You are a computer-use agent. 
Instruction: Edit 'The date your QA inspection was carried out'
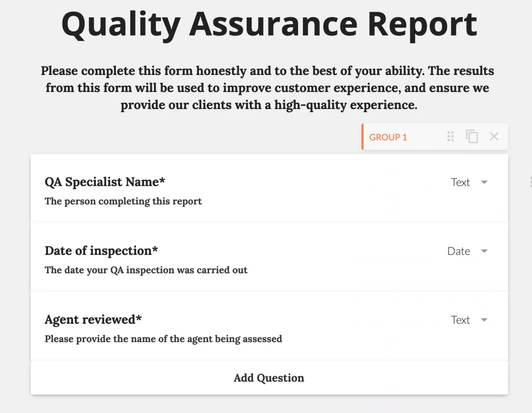(146, 270)
